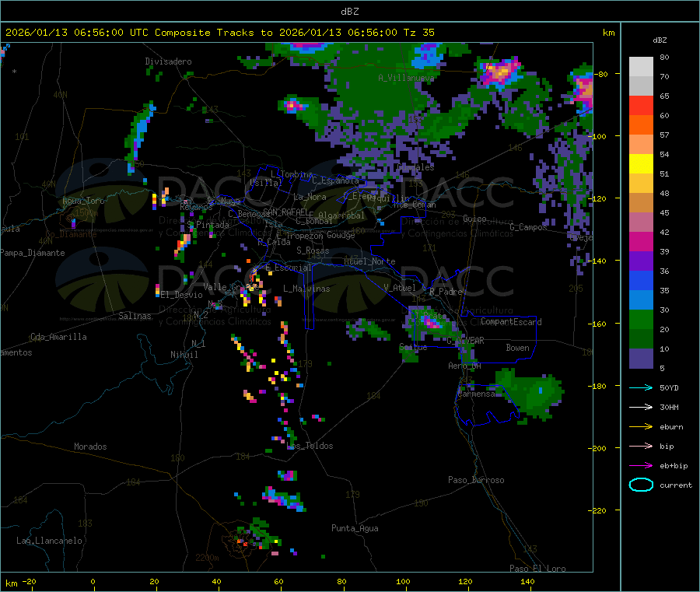Image resolution: width=700 pixels, height=592 pixels.
Task: Click the Carmensa map label
Action: pyautogui.click(x=476, y=394)
